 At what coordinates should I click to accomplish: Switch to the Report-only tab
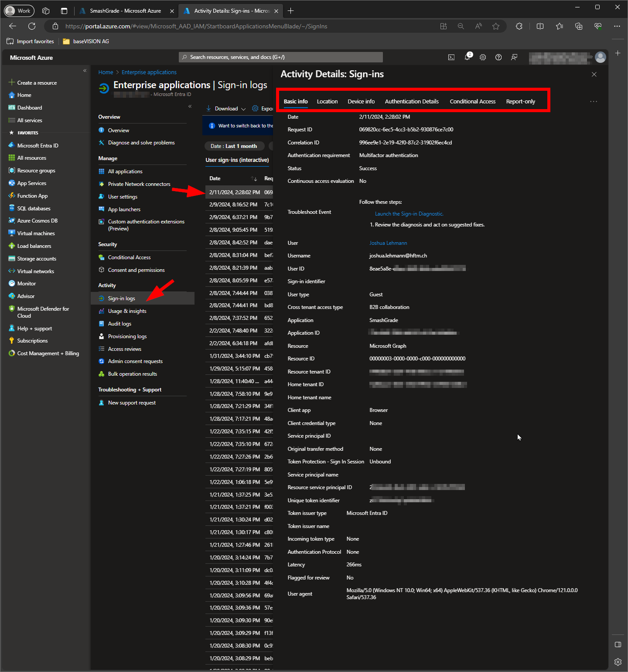[x=521, y=102]
